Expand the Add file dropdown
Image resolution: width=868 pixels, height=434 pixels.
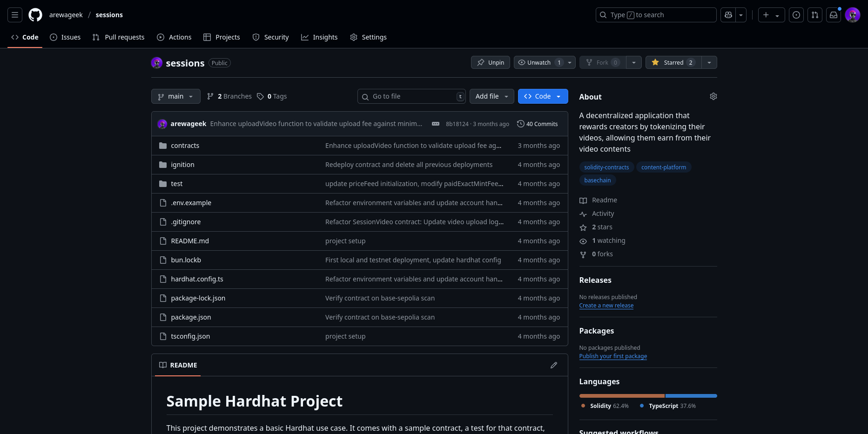[491, 96]
